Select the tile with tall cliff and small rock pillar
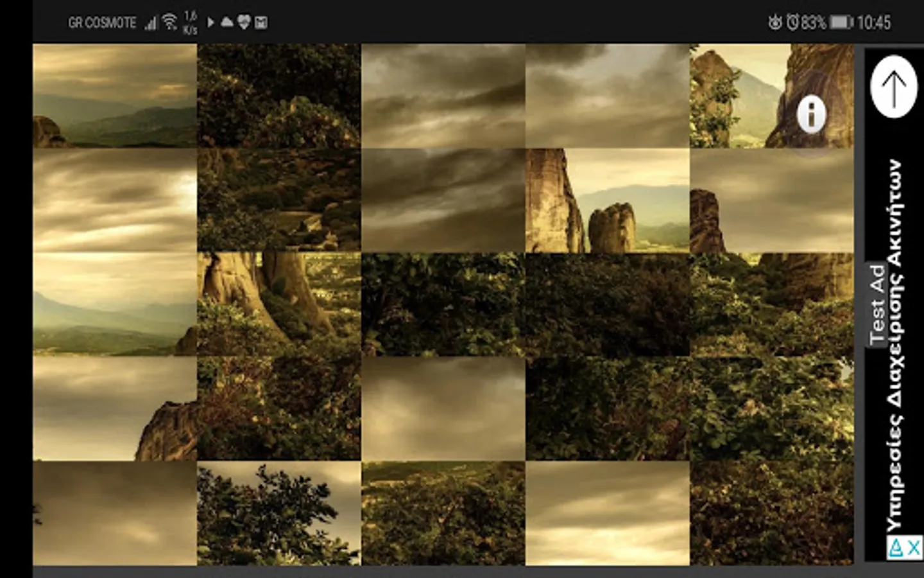 [x=608, y=200]
